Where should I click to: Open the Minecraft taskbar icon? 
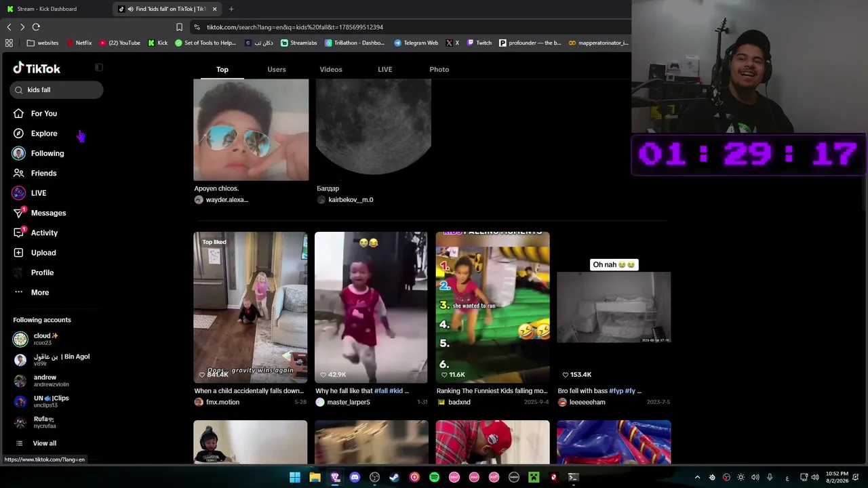pos(534,477)
